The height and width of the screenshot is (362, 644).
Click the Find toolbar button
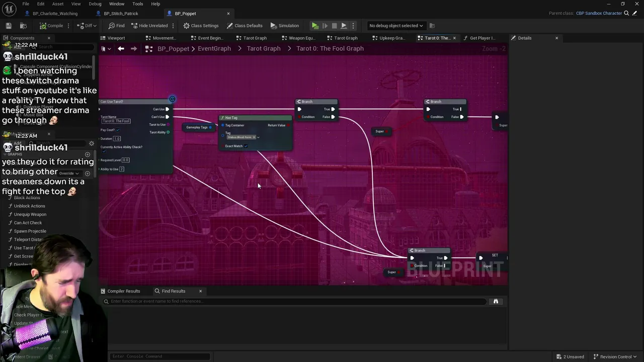(x=116, y=26)
